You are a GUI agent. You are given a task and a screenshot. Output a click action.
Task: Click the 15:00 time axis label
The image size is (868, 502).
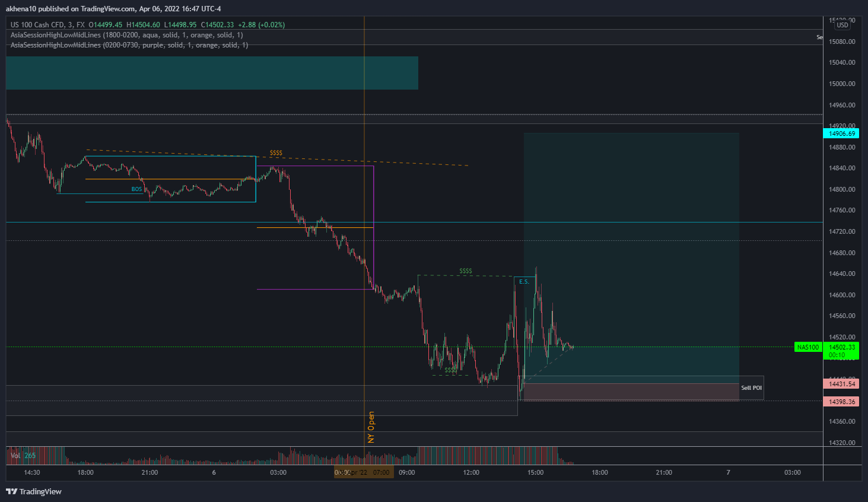point(536,473)
